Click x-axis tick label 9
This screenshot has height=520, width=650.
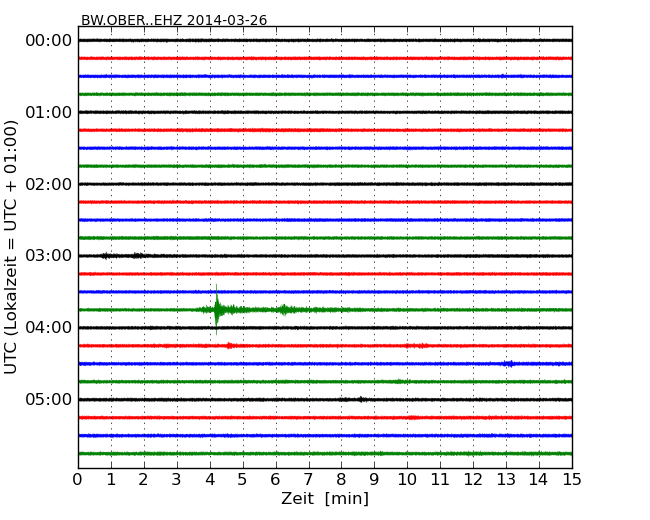click(374, 480)
